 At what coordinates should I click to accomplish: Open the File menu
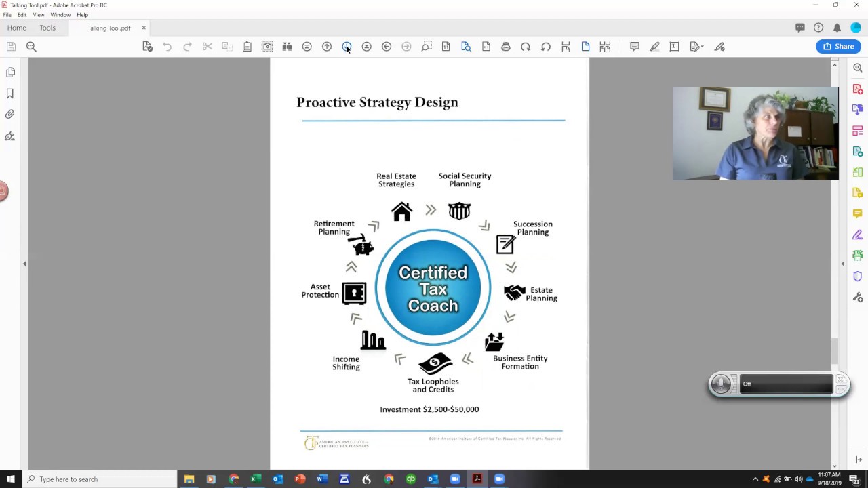pyautogui.click(x=7, y=15)
